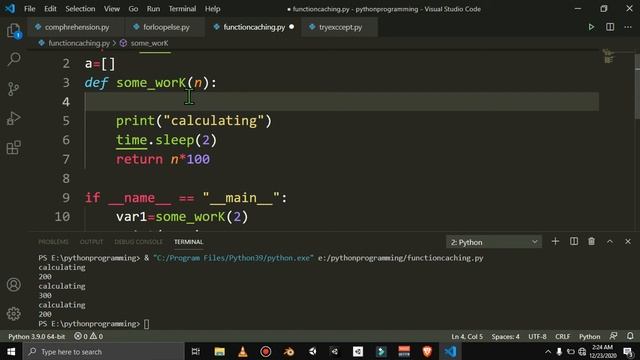Select the functioncaching.py tab
Viewport: 640px width, 360px height.
click(253, 27)
